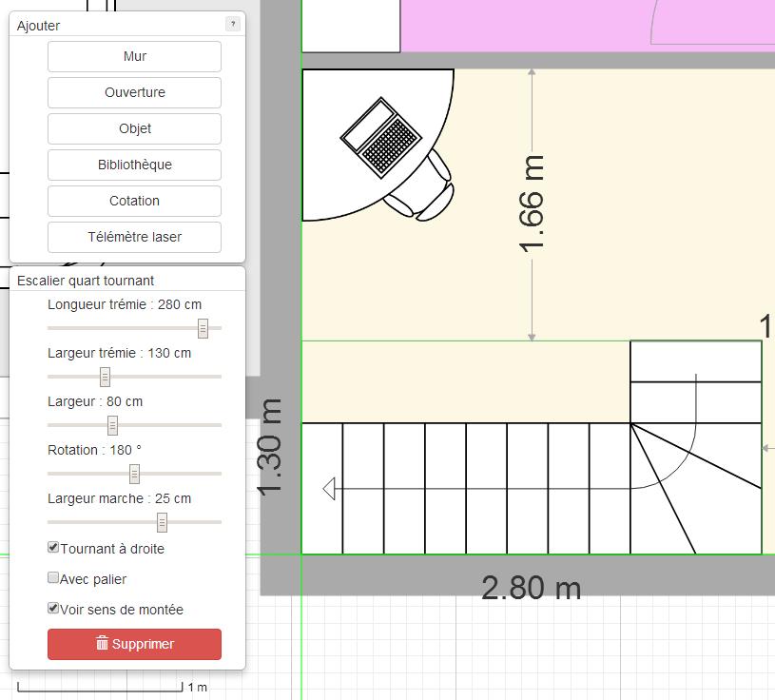Enable the Avec palier checkbox
Viewport: 775px width, 700px height.
53,576
